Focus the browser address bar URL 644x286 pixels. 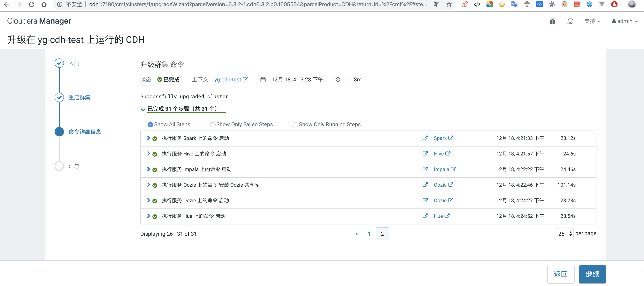(258, 4)
